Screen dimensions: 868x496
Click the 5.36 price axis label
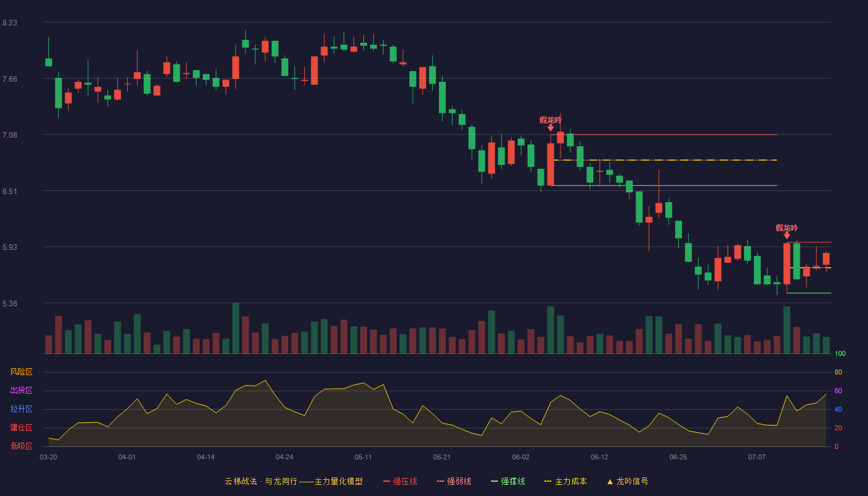pos(10,304)
